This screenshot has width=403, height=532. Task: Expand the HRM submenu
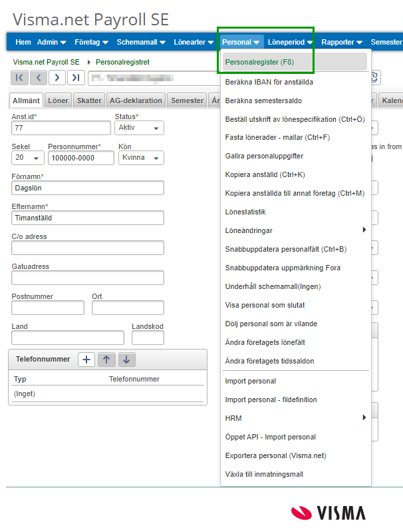point(295,418)
